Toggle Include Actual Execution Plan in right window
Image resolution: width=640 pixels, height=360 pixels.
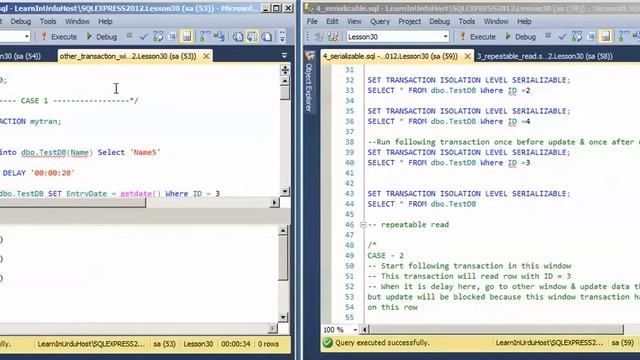623,37
